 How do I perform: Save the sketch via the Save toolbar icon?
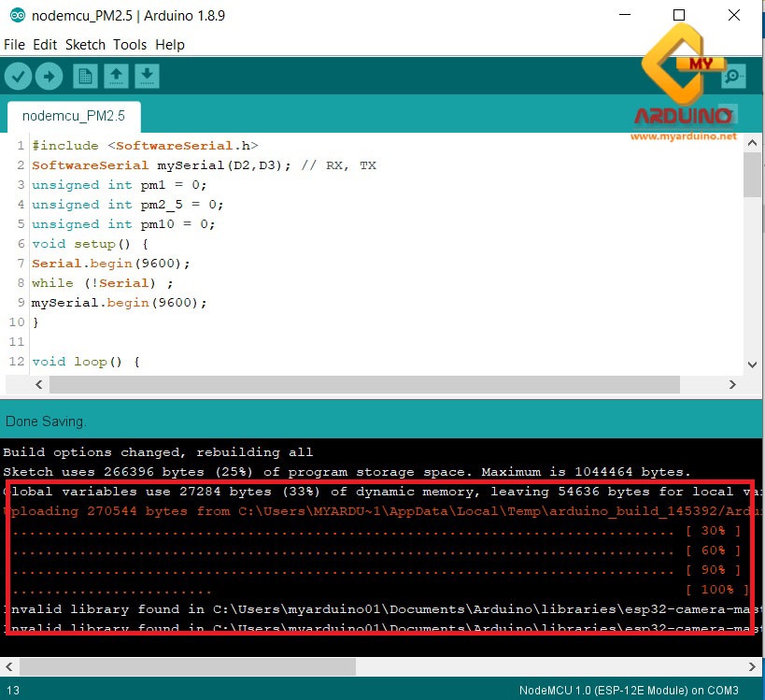point(147,76)
